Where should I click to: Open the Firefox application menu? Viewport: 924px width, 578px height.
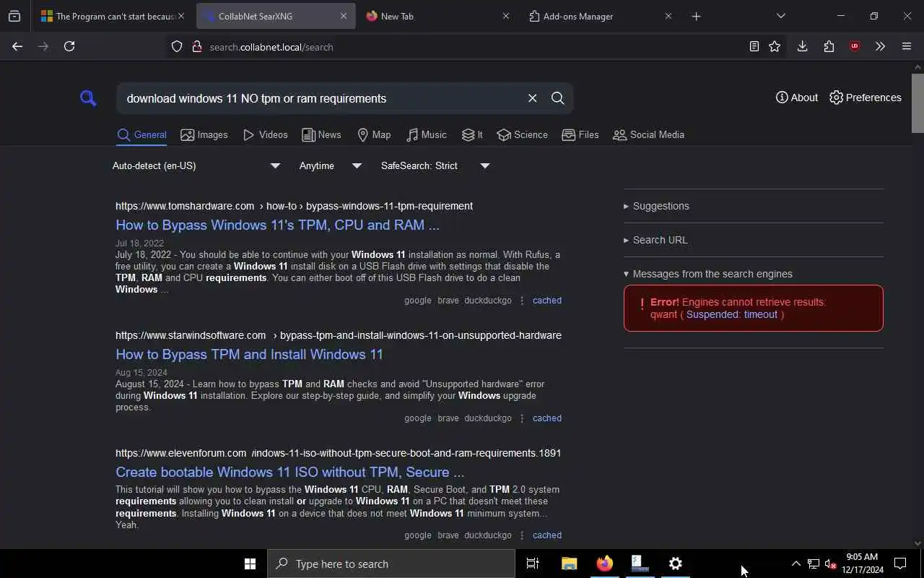[907, 46]
